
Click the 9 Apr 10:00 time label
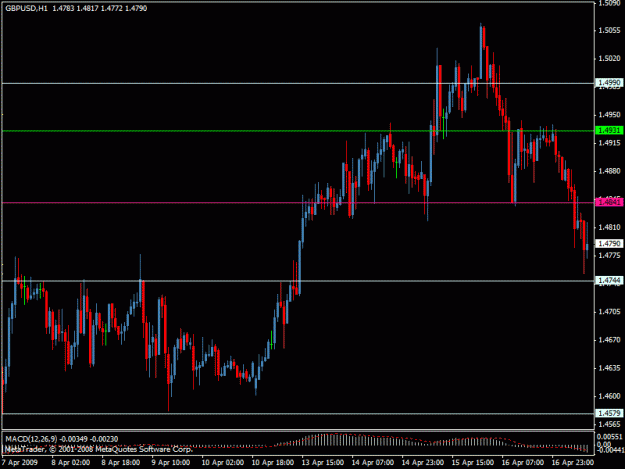171,463
